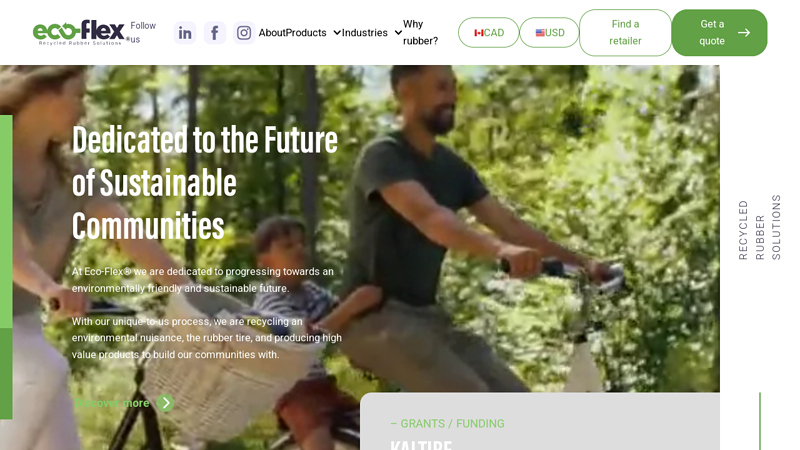This screenshot has height=450, width=800.
Task: Click the Find a retailer button
Action: click(625, 33)
